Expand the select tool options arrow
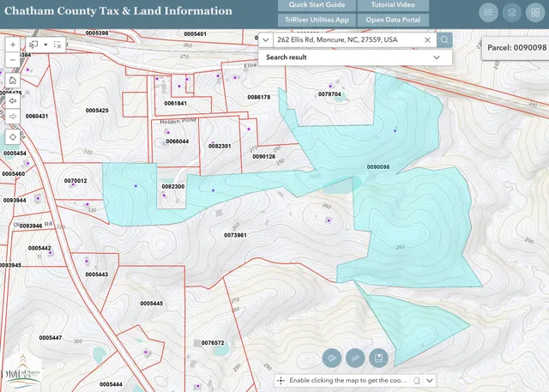 [45, 44]
